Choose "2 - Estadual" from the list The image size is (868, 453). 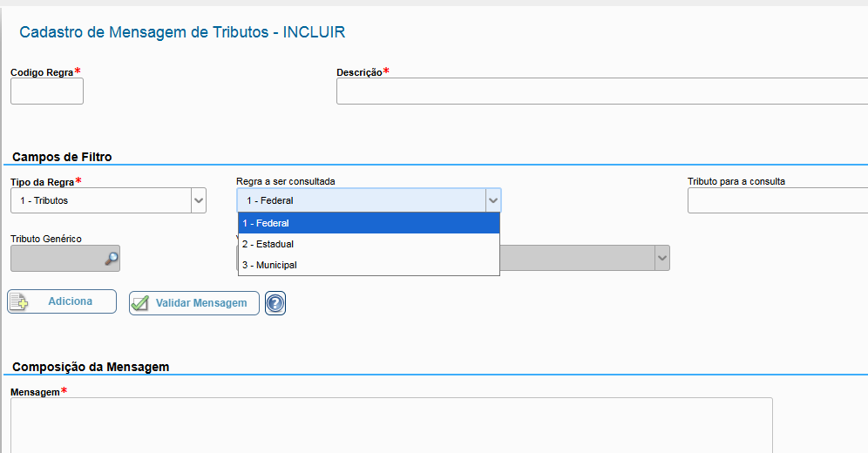click(x=369, y=244)
